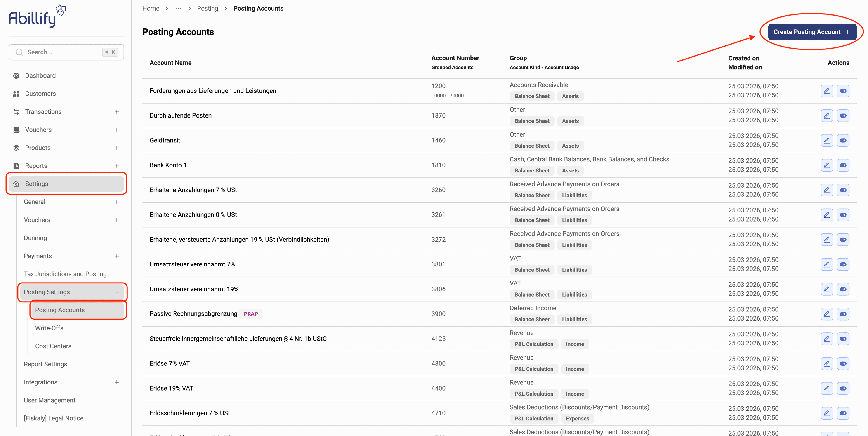Click the edit icon for Geldtransit account
This screenshot has height=436, width=868.
[827, 141]
